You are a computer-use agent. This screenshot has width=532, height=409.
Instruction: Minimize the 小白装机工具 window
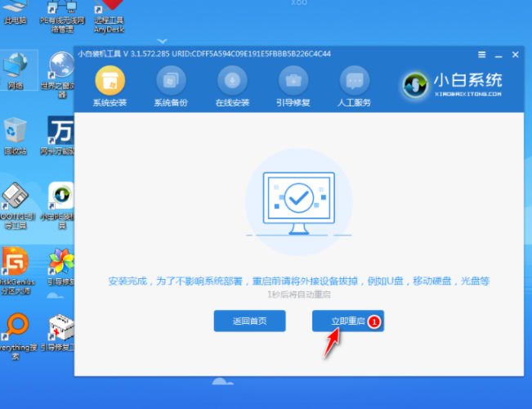coord(498,55)
